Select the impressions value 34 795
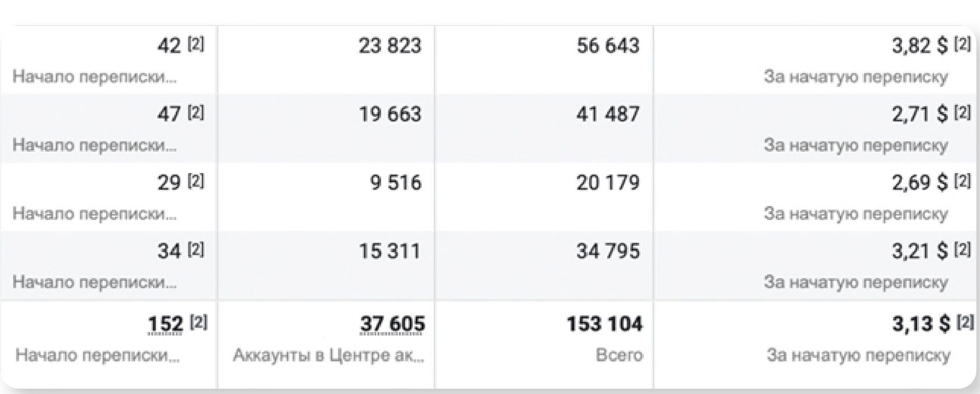 608,251
